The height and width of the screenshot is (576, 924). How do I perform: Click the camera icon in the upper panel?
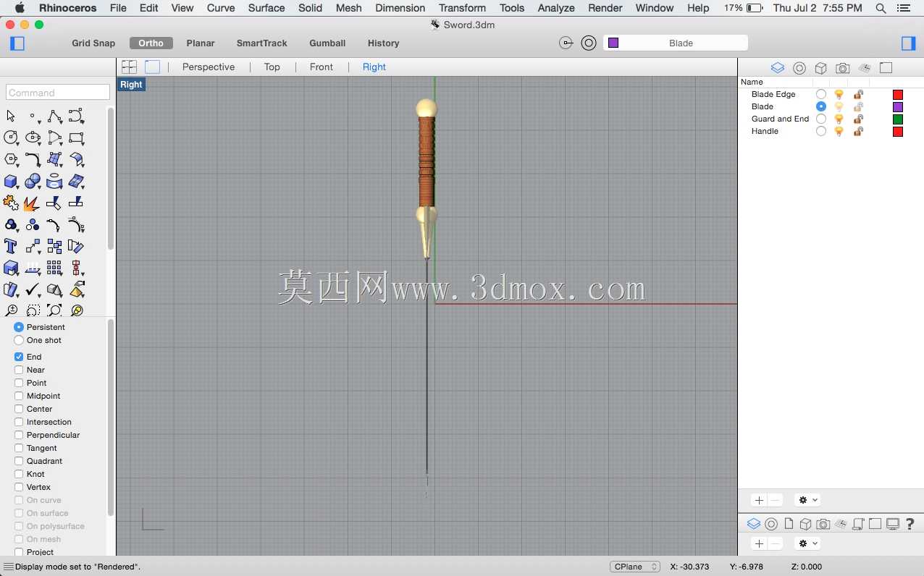click(x=842, y=68)
